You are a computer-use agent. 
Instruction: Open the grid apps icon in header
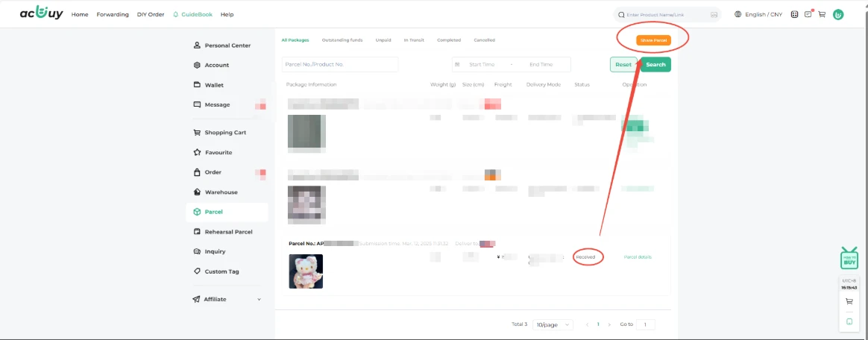click(795, 14)
